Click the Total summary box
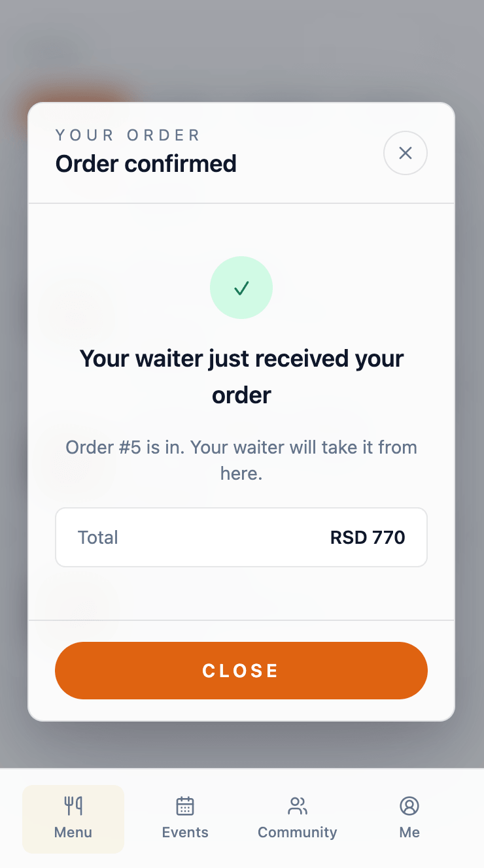Image resolution: width=484 pixels, height=868 pixels. pos(241,537)
